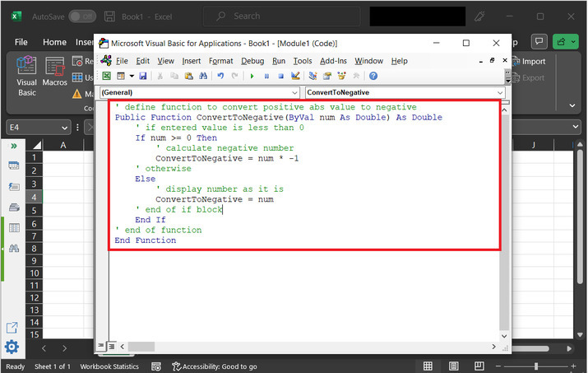The height and width of the screenshot is (373, 588).
Task: Click the Break pause icon
Action: click(266, 76)
